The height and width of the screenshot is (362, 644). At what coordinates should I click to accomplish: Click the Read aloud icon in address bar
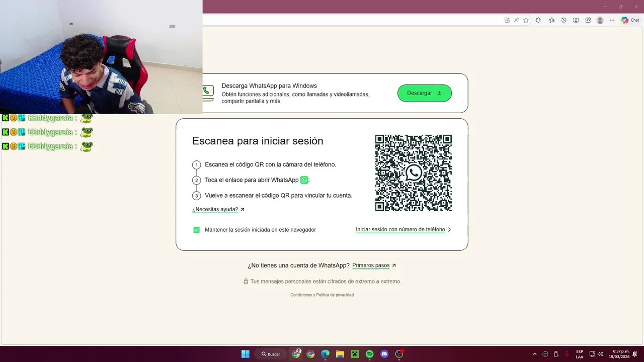(516, 20)
